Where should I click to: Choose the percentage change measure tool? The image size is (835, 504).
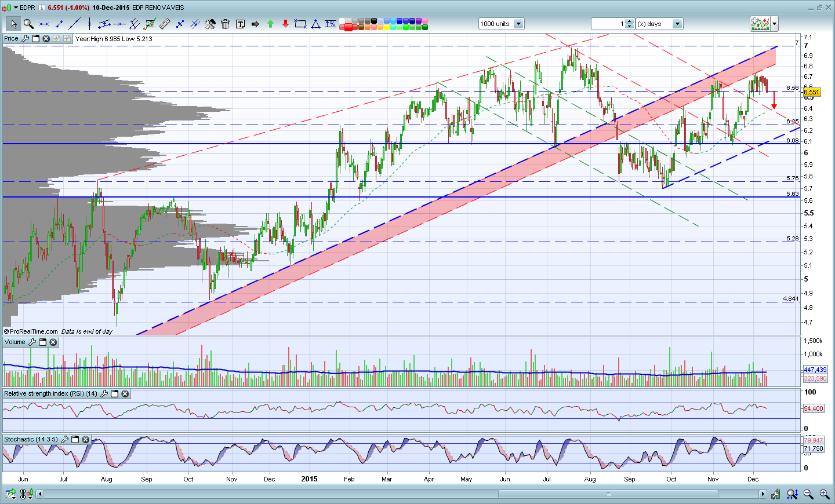331,24
